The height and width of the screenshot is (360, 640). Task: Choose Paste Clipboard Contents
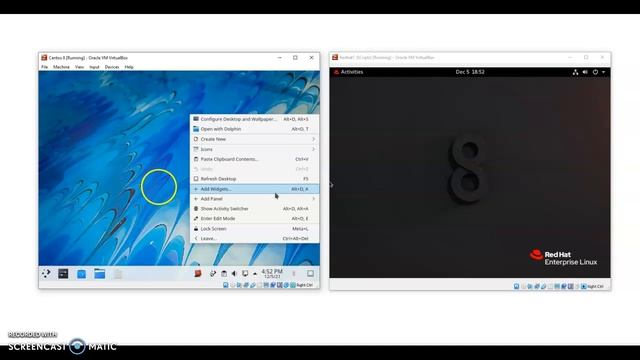coord(254,159)
